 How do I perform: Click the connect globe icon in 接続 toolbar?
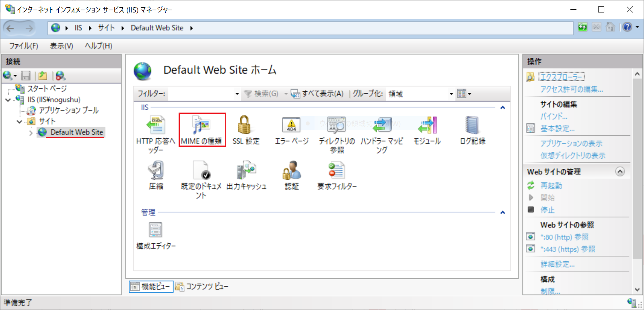click(x=7, y=75)
